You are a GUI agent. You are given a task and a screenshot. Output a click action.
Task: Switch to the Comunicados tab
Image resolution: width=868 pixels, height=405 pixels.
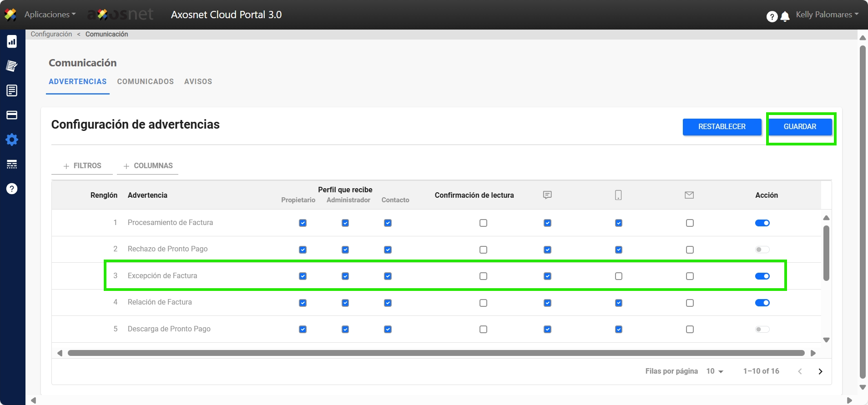(145, 82)
